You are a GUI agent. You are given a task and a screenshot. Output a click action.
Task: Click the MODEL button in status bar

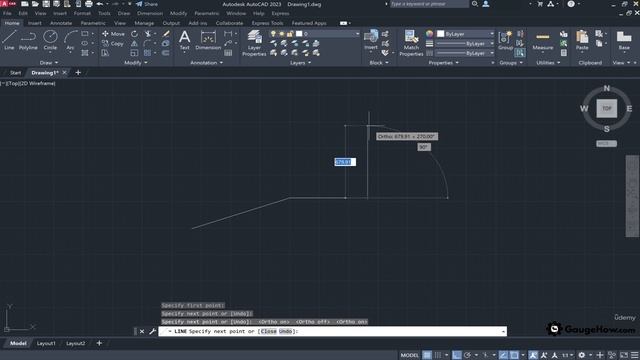(409, 355)
